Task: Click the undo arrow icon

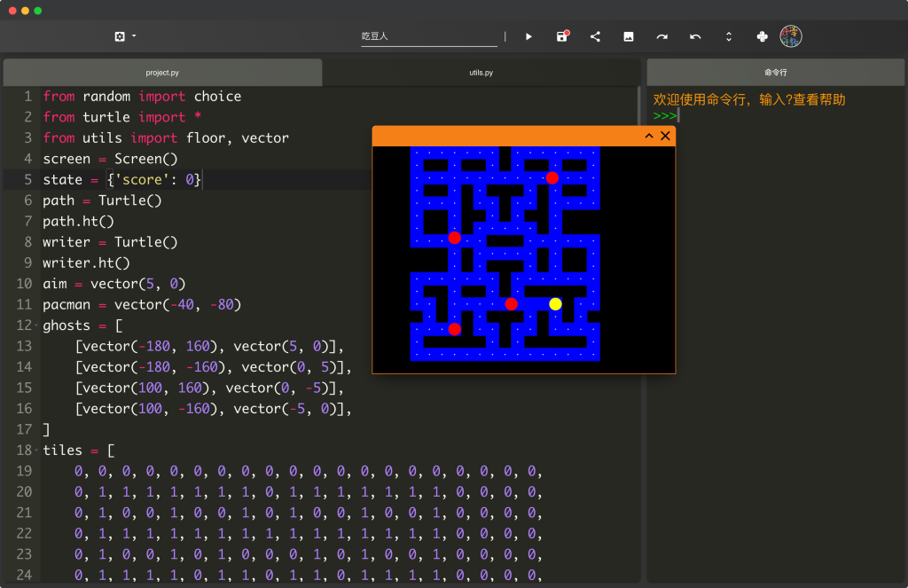Action: (695, 36)
